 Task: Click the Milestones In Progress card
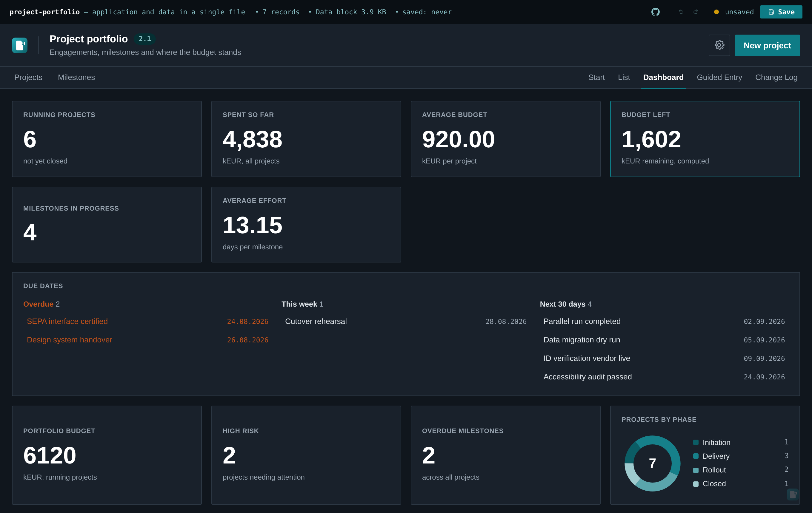(x=107, y=225)
